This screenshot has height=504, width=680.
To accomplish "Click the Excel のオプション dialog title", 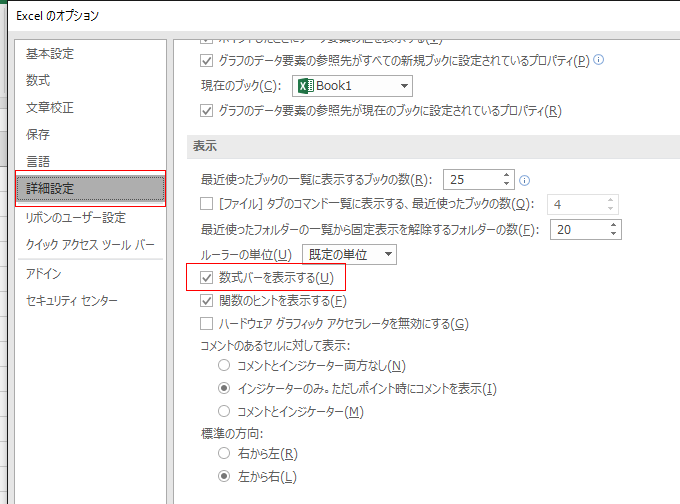I will (x=57, y=16).
